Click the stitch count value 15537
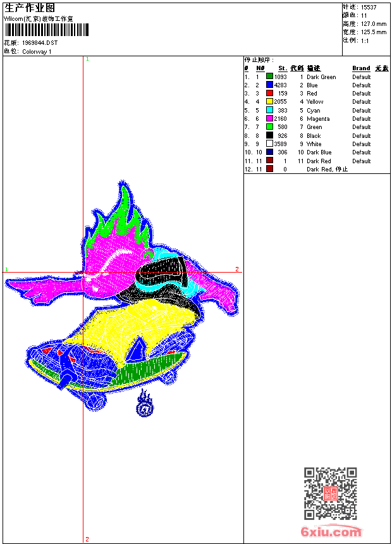392x544 pixels. (369, 7)
